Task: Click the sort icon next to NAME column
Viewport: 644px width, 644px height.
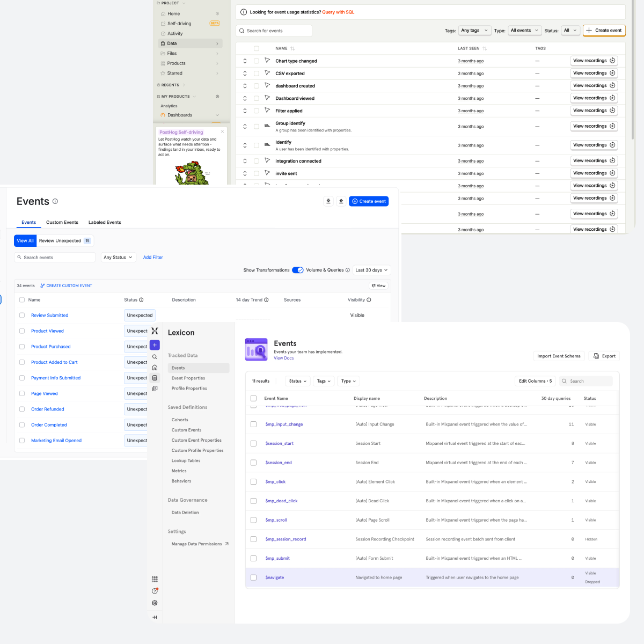Action: [292, 48]
